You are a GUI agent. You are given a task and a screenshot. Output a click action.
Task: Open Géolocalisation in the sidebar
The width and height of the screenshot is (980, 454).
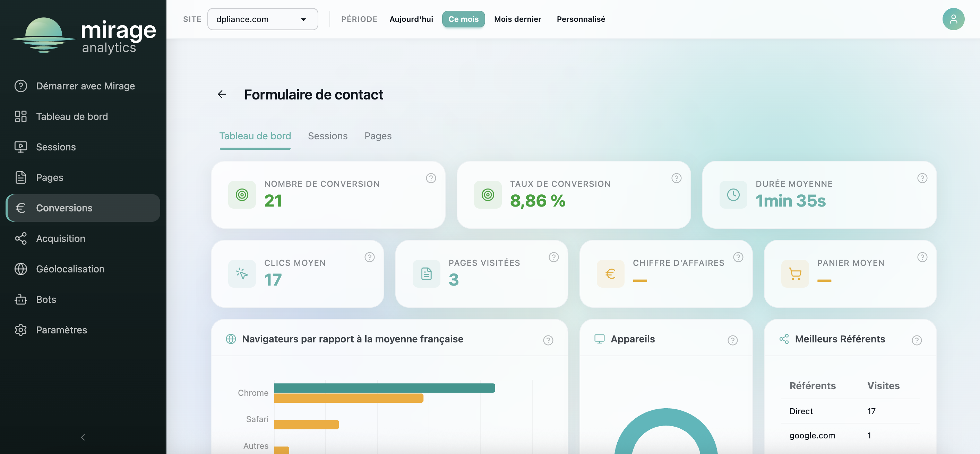pos(83,269)
